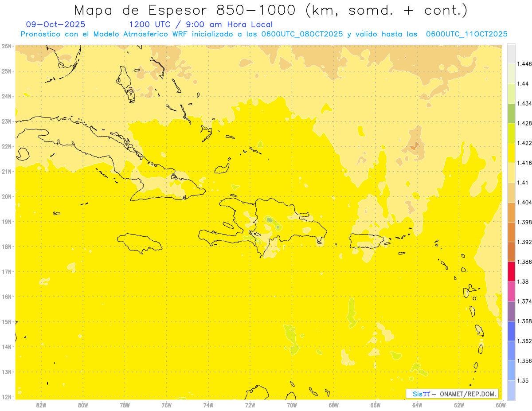Click the color bar value '1.404'

click(524, 202)
